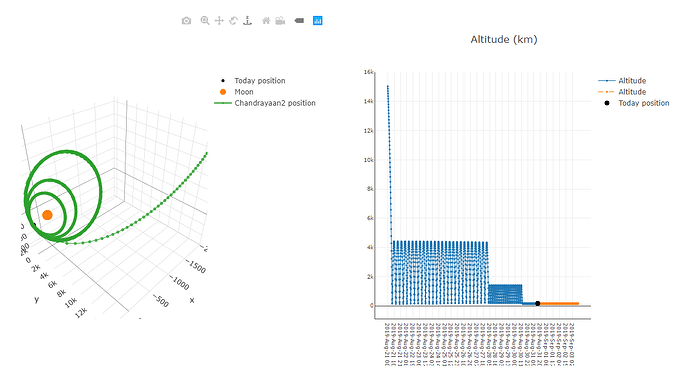Click the orange Moon marker in 3D plot
This screenshot has width=690, height=374.
[x=48, y=215]
